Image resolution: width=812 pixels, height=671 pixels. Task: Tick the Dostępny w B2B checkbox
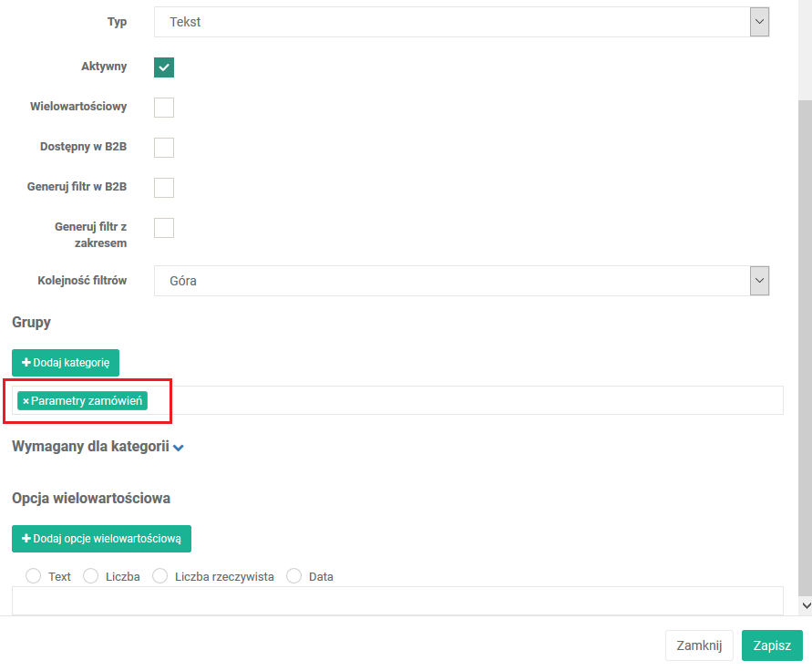point(164,148)
